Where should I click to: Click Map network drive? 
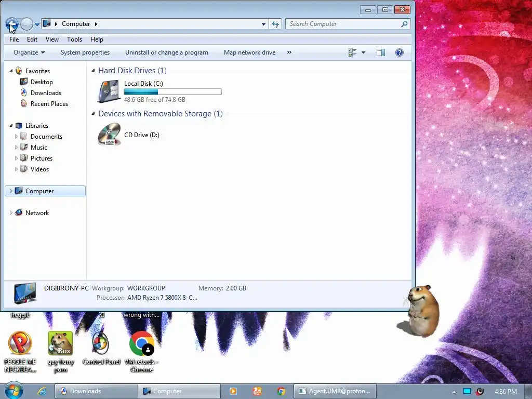point(250,52)
